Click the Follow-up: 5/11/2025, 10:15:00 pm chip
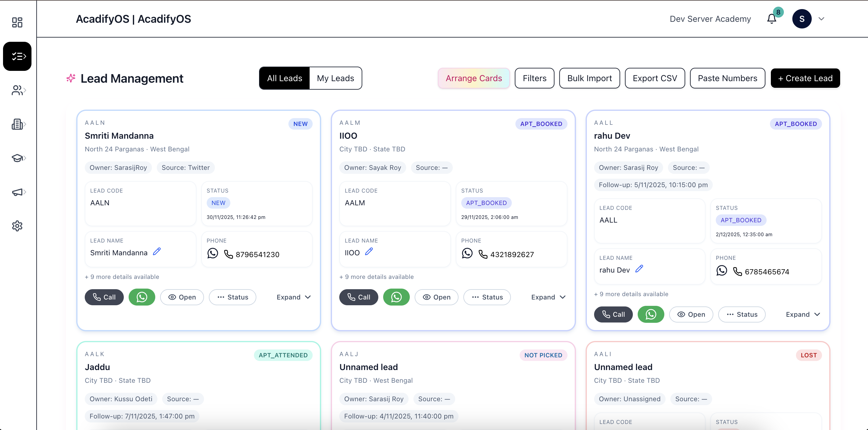The width and height of the screenshot is (868, 430). (x=653, y=185)
